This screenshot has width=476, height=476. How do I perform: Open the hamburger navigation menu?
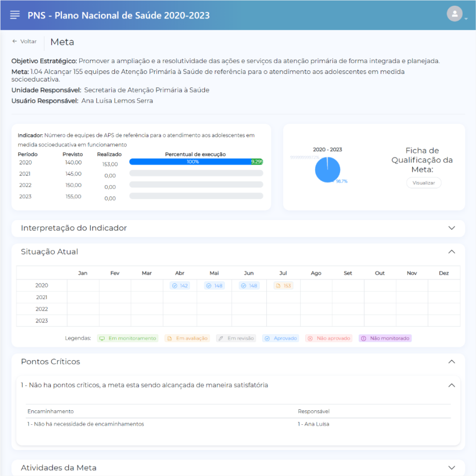pos(15,15)
